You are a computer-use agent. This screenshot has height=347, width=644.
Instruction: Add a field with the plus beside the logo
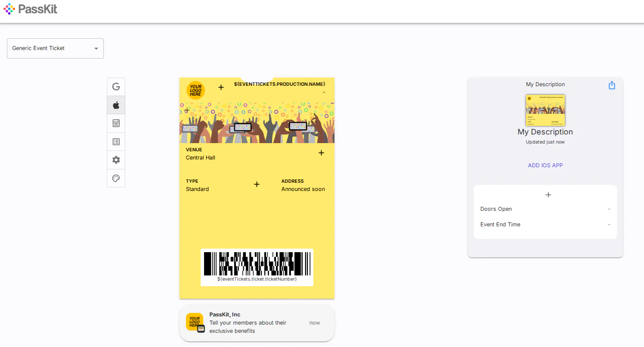(221, 88)
